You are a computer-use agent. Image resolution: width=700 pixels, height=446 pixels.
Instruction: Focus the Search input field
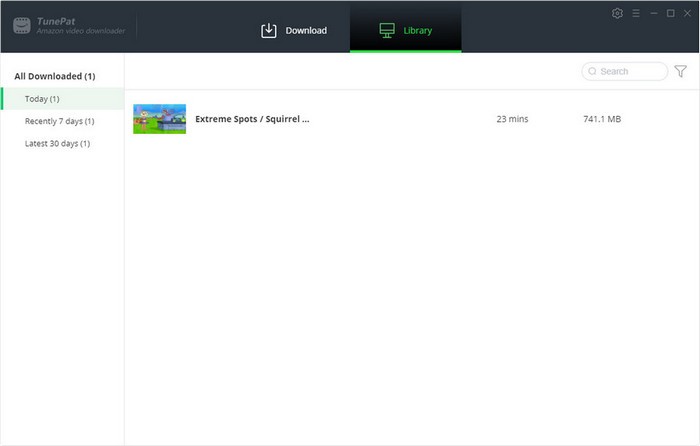[625, 71]
